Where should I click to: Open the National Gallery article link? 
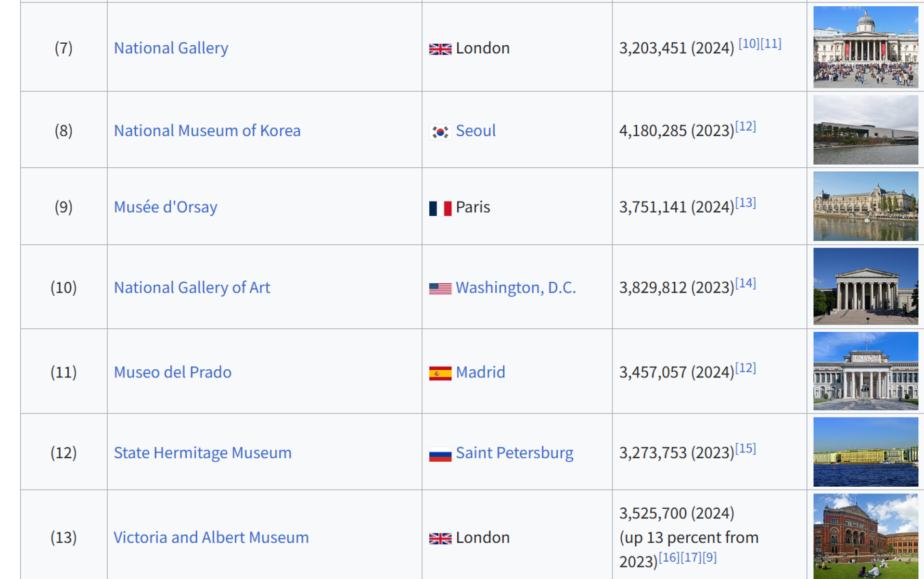[171, 48]
